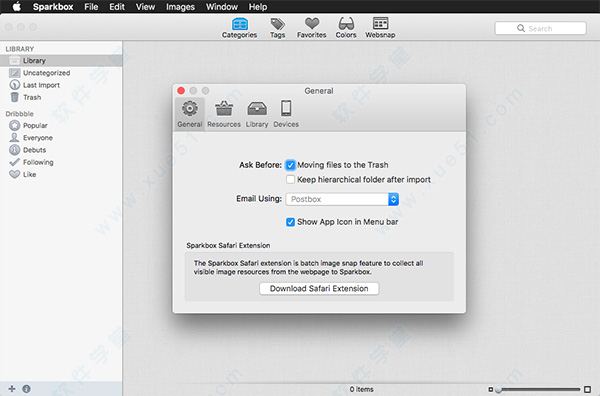Select Library in the sidebar
600x396 pixels.
[61, 60]
